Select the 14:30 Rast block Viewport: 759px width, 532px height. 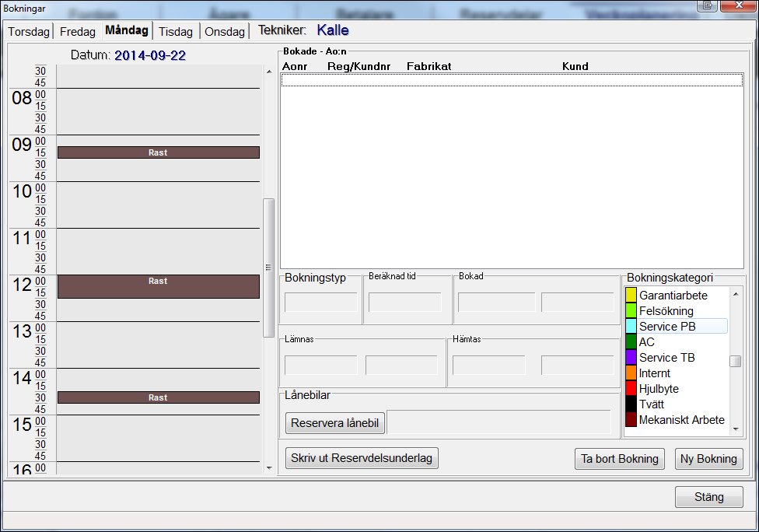tap(159, 397)
